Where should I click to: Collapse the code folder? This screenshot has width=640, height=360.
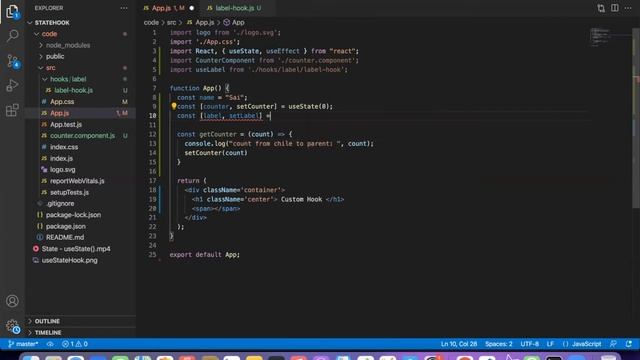click(37, 34)
